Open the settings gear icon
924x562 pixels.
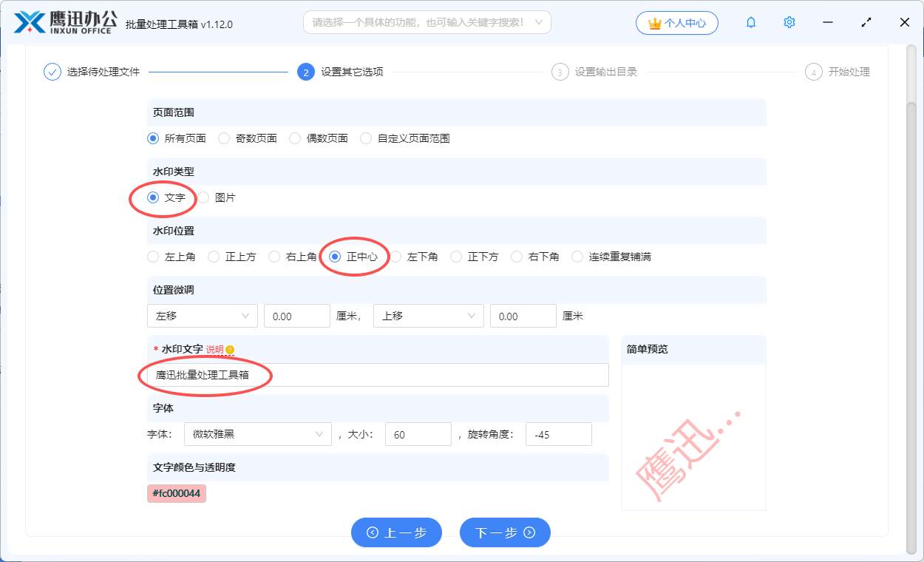789,23
